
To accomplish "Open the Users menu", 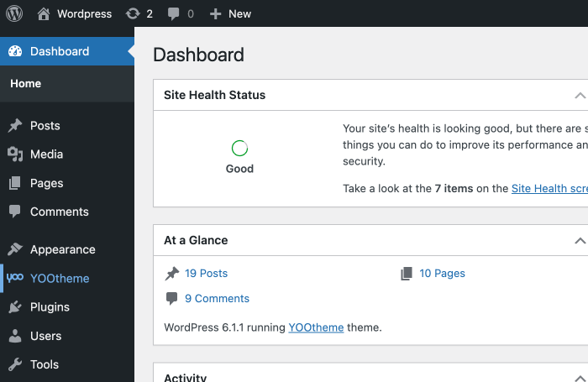I will click(x=67, y=336).
